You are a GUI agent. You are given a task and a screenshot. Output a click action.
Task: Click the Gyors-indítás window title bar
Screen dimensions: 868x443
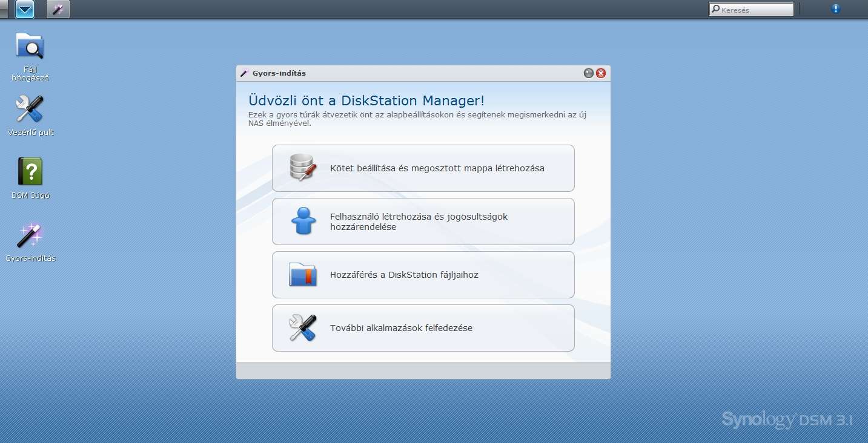pyautogui.click(x=412, y=73)
